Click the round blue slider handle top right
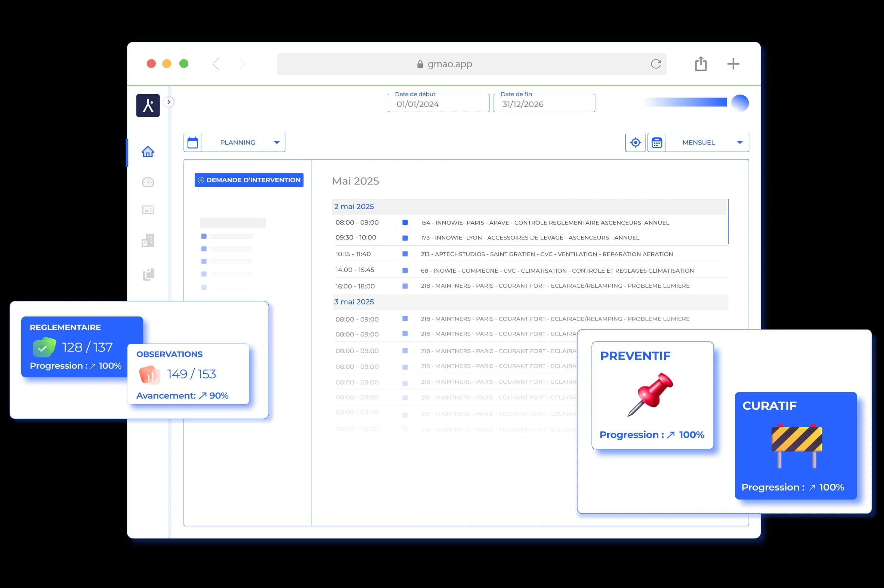This screenshot has height=588, width=884. click(740, 103)
